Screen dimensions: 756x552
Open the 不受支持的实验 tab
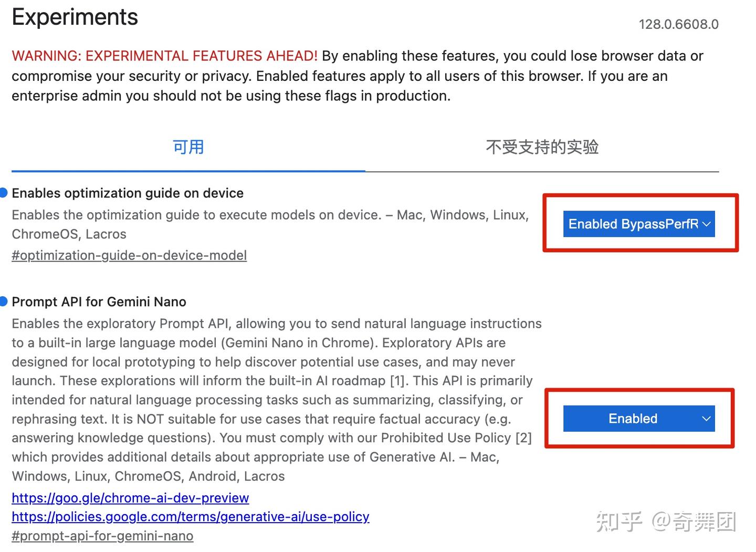tap(542, 148)
